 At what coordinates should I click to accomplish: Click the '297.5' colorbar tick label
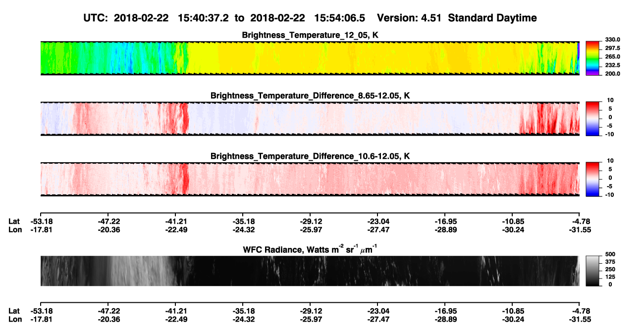point(612,48)
